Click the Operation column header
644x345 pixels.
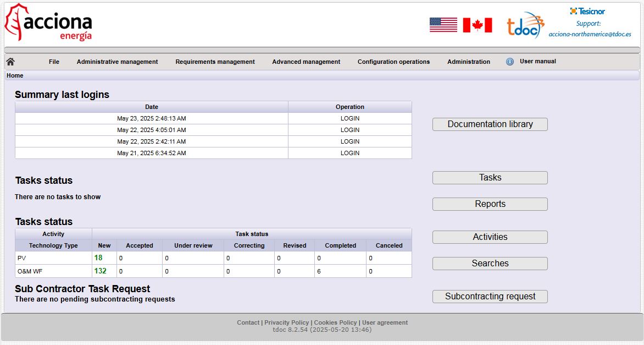(350, 107)
